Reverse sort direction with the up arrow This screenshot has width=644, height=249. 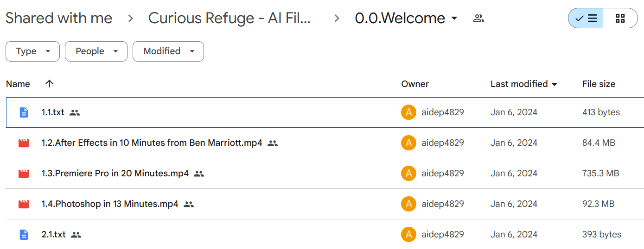click(50, 84)
